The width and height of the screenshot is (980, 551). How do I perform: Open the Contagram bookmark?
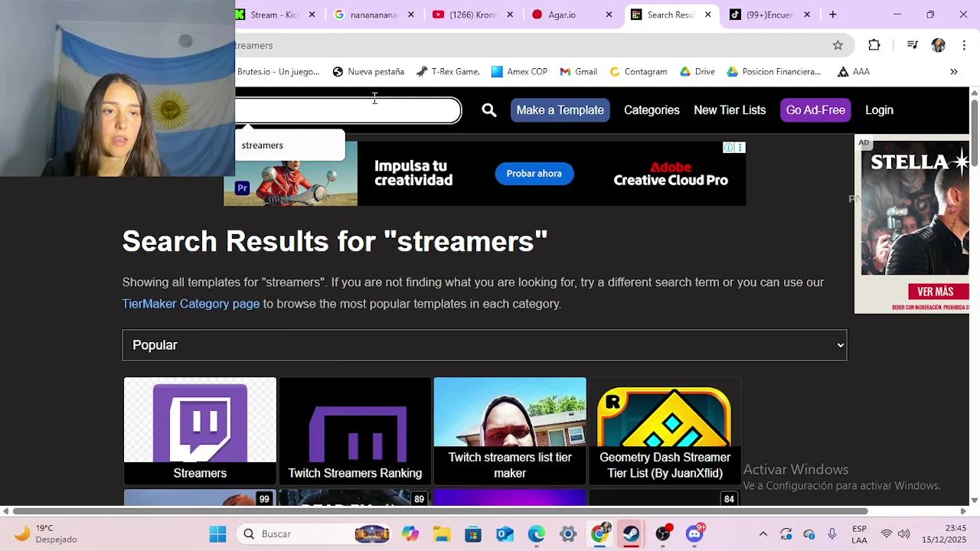pos(638,72)
